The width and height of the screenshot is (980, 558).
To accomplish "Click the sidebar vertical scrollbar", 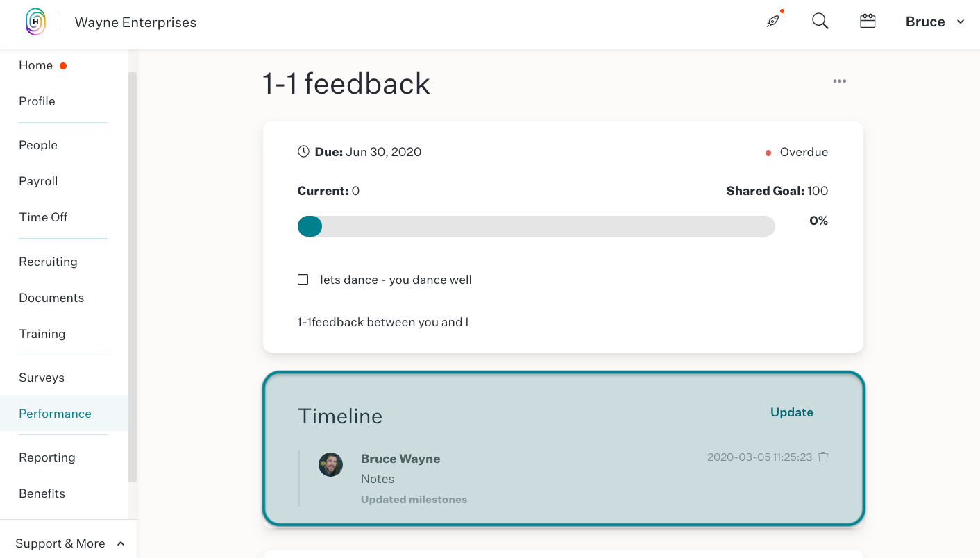I will point(133,277).
